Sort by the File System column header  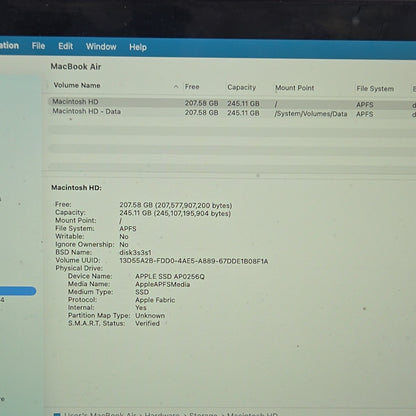pos(375,89)
